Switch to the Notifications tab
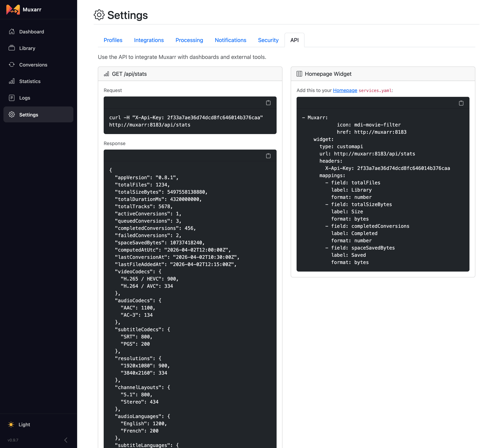 (x=231, y=40)
